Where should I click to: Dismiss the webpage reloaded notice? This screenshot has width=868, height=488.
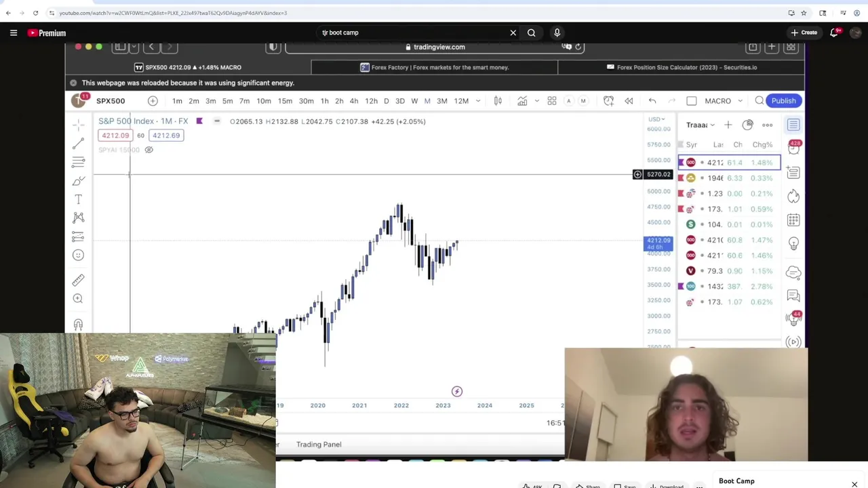coord(73,83)
